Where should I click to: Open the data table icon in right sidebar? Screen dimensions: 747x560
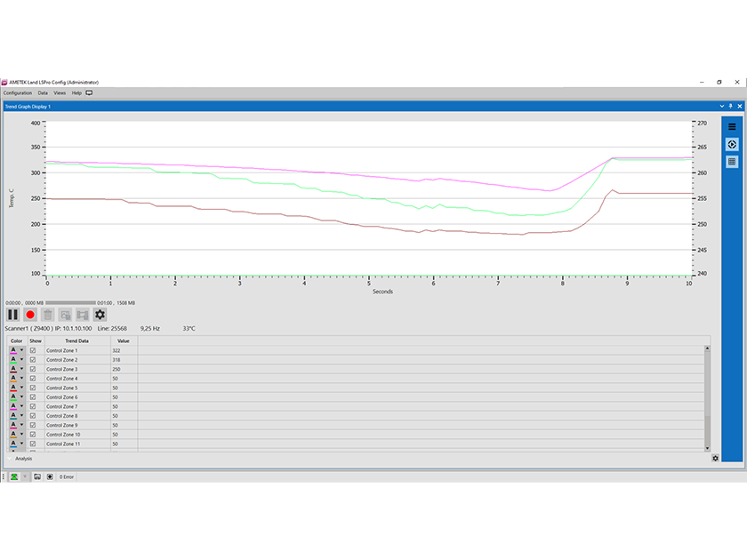coord(731,161)
